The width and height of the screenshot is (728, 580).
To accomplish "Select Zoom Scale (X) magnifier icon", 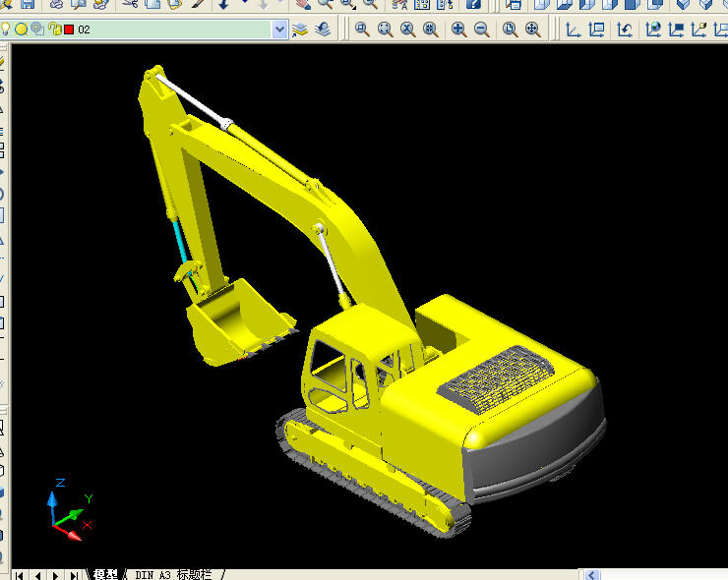I will tap(407, 29).
